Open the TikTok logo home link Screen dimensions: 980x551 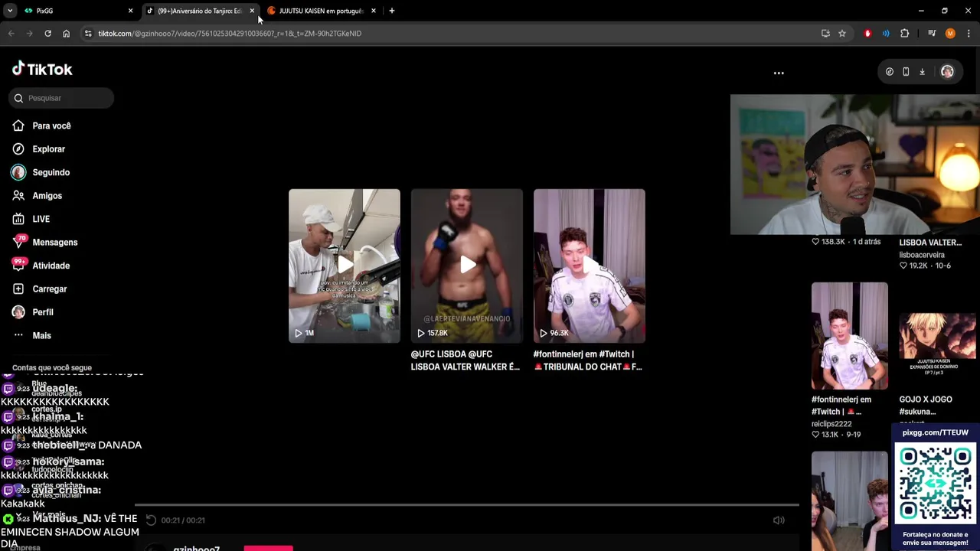(x=42, y=69)
